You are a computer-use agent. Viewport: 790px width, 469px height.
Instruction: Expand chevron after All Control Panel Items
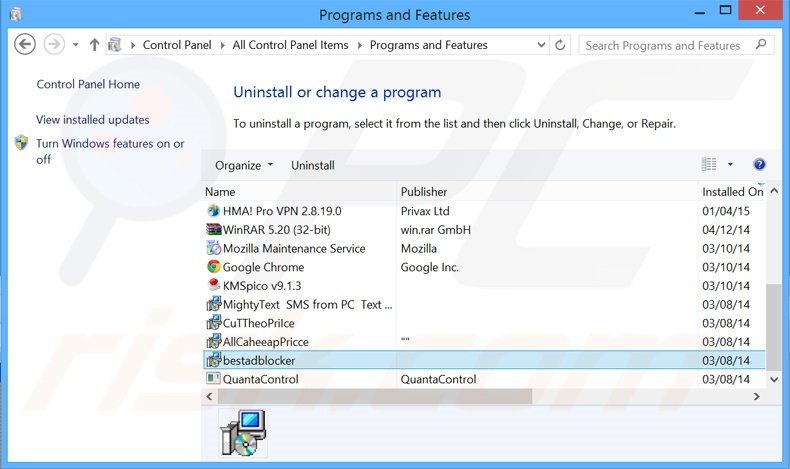coord(360,45)
